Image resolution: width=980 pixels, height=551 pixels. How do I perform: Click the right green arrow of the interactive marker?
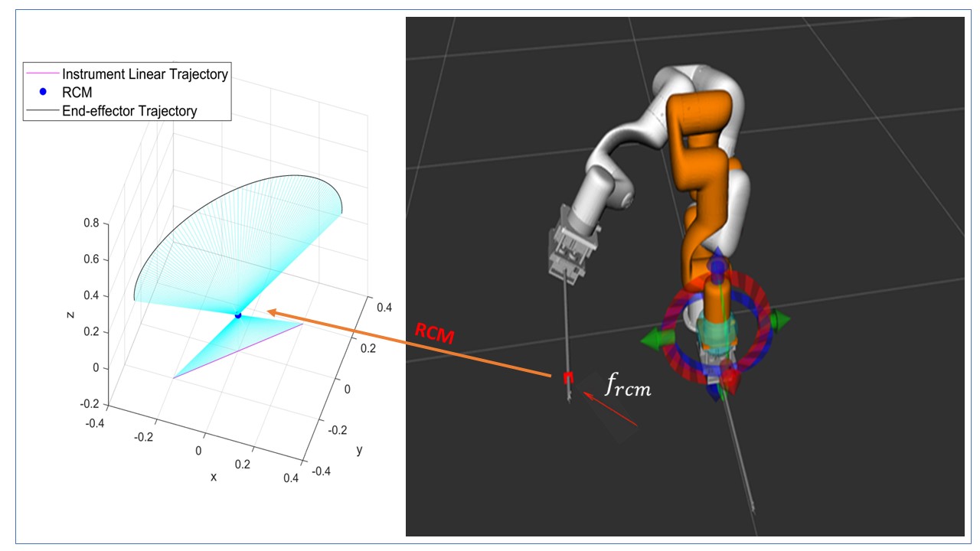click(779, 318)
